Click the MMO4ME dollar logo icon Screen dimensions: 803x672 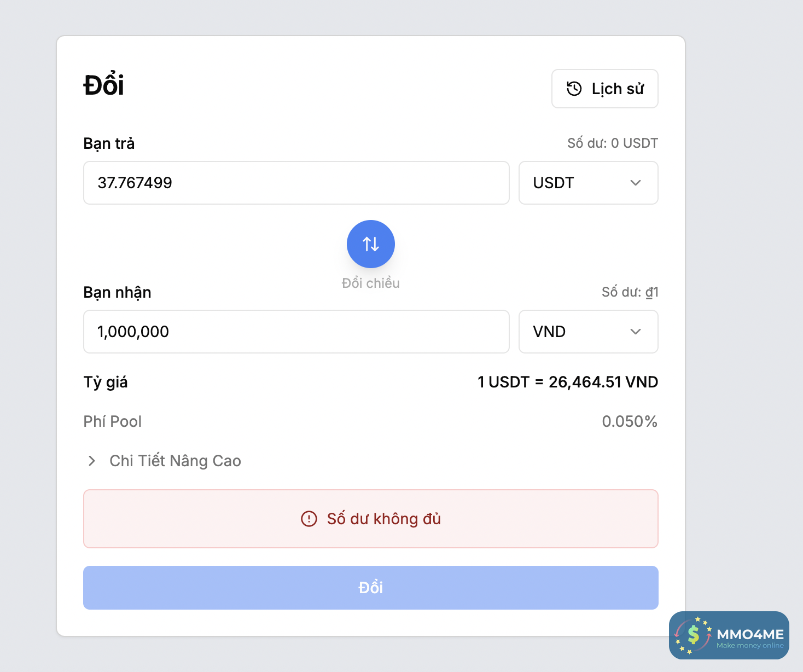tap(694, 635)
